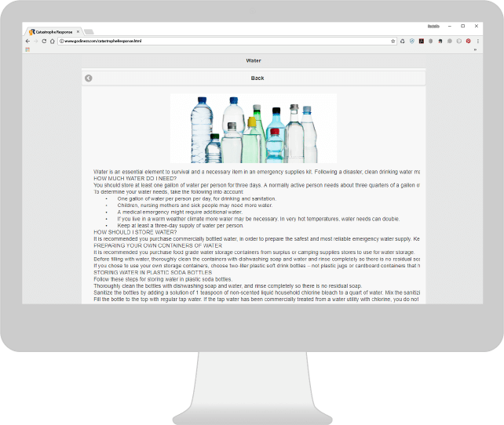Click the Chrome profile name button

point(433,27)
